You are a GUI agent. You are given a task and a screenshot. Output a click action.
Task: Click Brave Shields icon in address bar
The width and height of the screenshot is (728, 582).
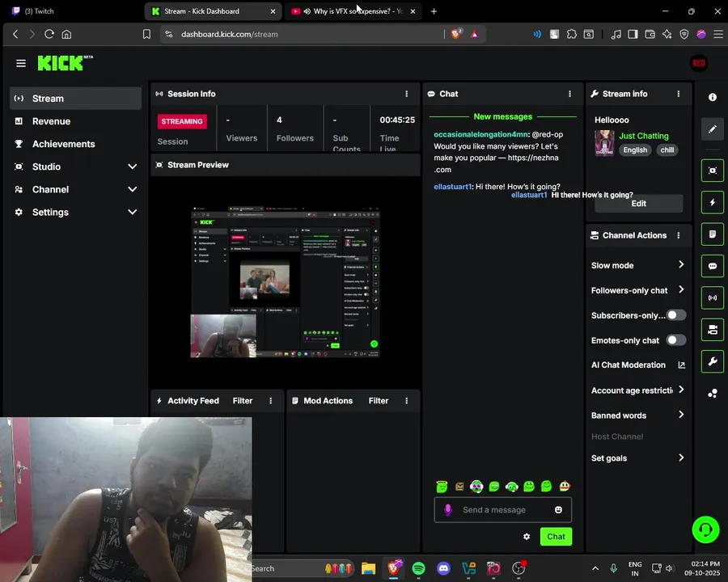tap(456, 34)
